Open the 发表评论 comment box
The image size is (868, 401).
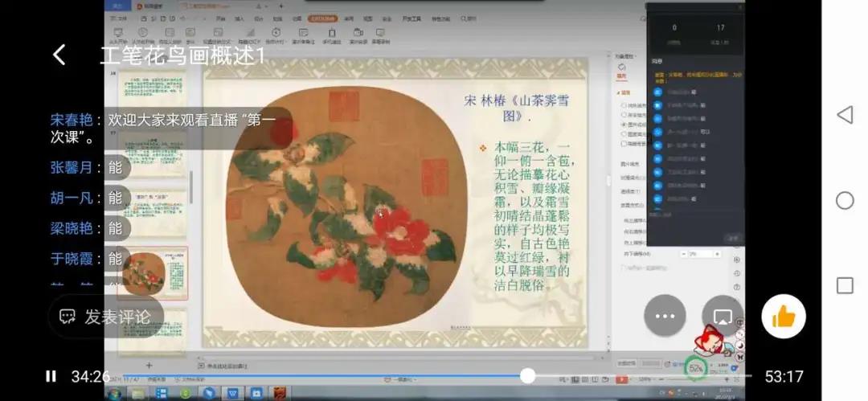(106, 317)
